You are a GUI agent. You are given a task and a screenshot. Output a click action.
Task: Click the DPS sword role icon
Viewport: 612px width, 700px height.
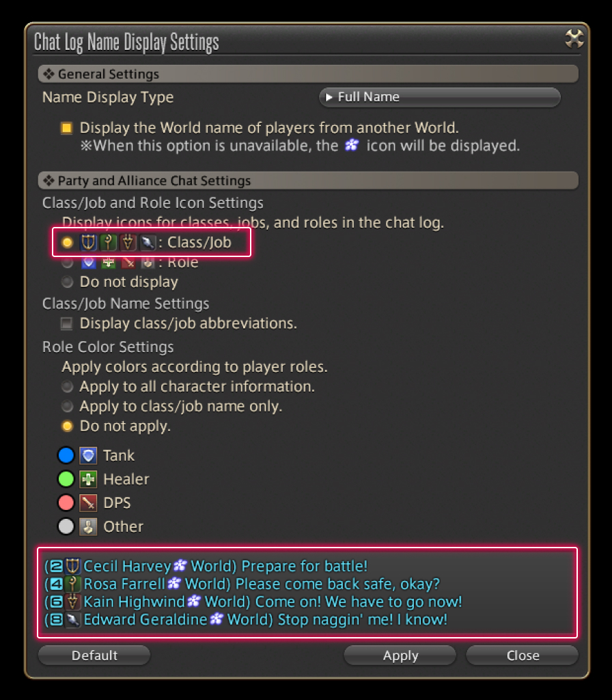[88, 502]
